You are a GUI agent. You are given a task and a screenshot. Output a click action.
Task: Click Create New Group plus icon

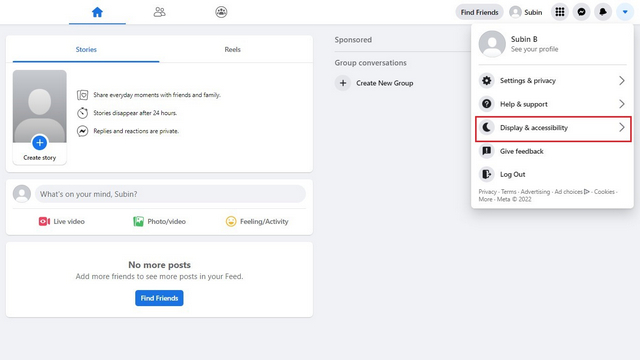343,83
